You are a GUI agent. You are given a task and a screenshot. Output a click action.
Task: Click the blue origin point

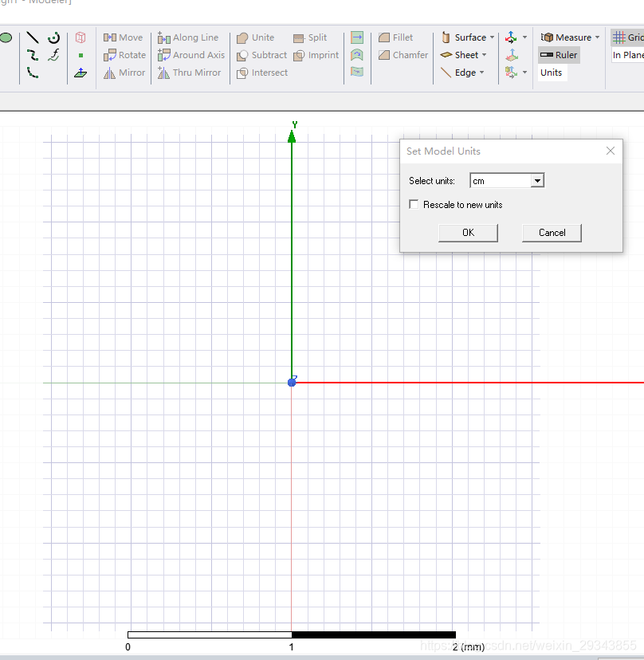[292, 383]
